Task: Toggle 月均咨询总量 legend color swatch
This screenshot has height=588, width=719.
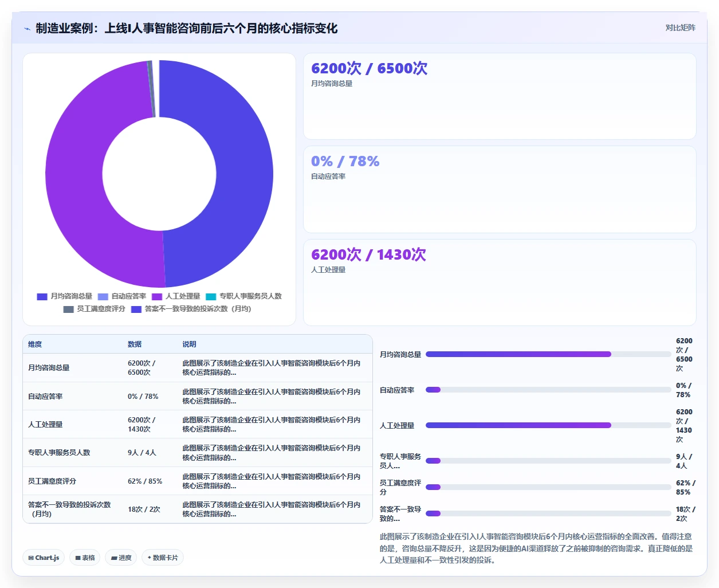Action: (x=42, y=296)
